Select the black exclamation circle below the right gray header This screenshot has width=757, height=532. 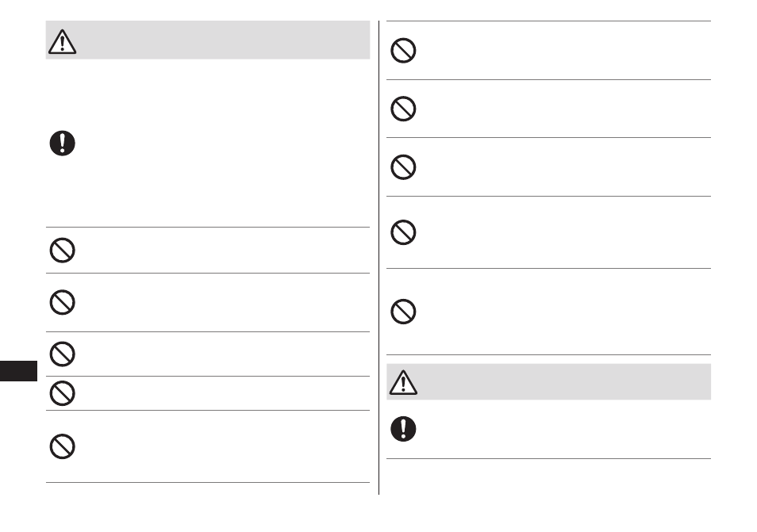[403, 429]
